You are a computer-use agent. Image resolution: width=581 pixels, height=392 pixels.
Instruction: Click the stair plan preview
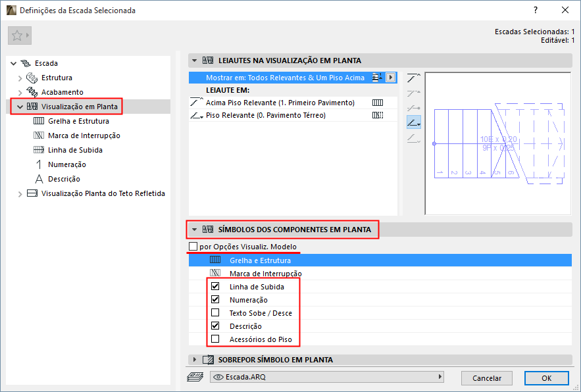coord(498,143)
